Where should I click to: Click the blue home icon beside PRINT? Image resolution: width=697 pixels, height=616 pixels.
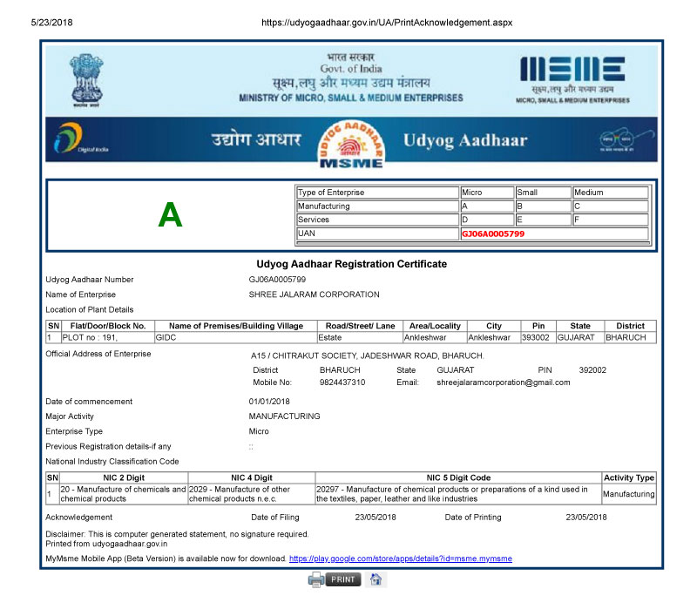click(376, 579)
